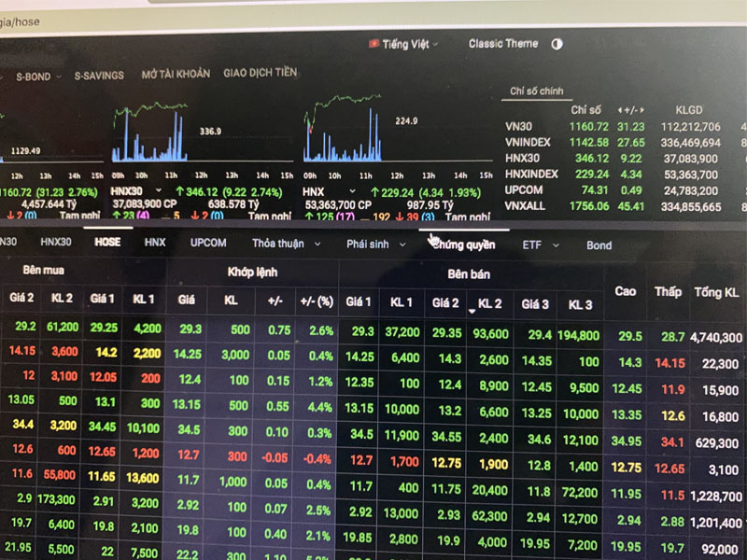Click the sort arrow below Giá 2 header
Screen dimensions: 747x560
[x=472, y=312]
